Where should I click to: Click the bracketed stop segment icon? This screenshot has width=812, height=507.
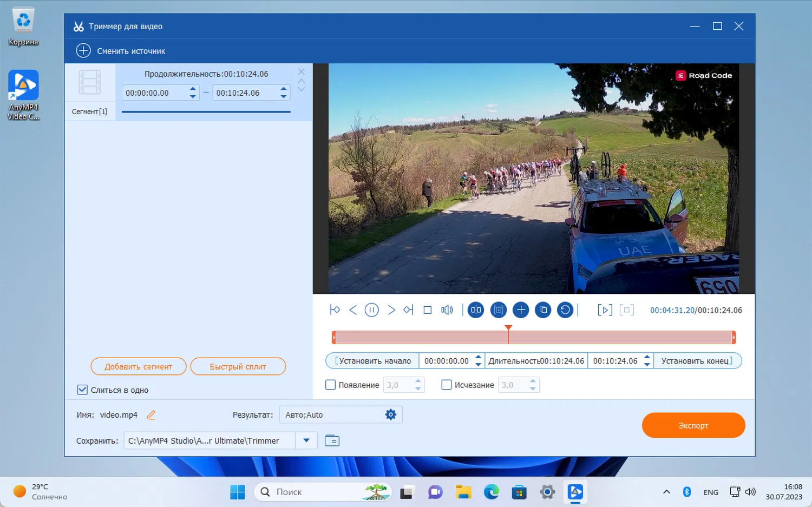tap(627, 310)
